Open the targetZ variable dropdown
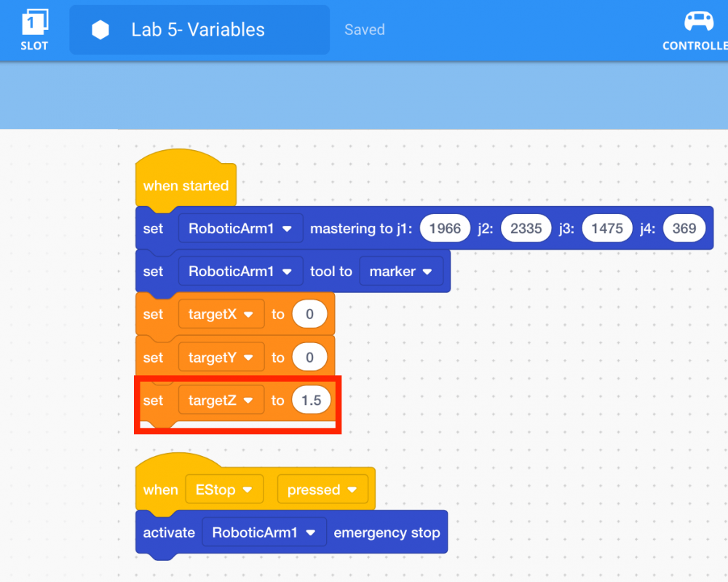Screen dimensions: 728x582 (221, 401)
